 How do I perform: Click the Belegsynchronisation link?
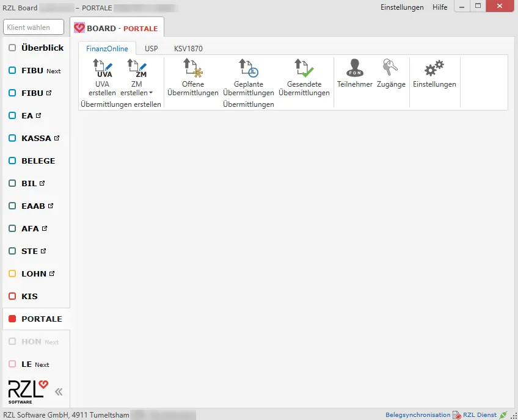pos(418,415)
